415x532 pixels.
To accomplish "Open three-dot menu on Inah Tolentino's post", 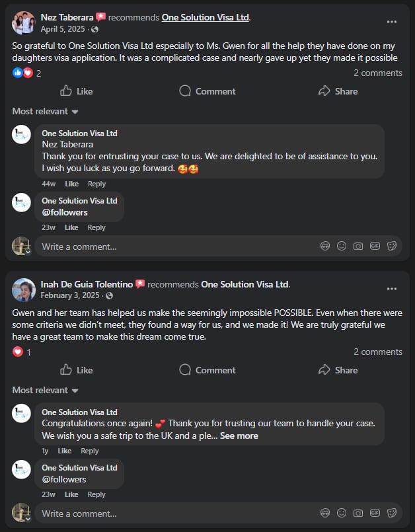I will (392, 289).
